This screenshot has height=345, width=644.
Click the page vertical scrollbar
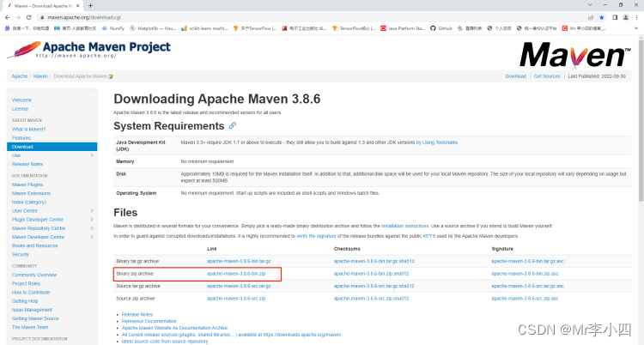click(x=641, y=119)
